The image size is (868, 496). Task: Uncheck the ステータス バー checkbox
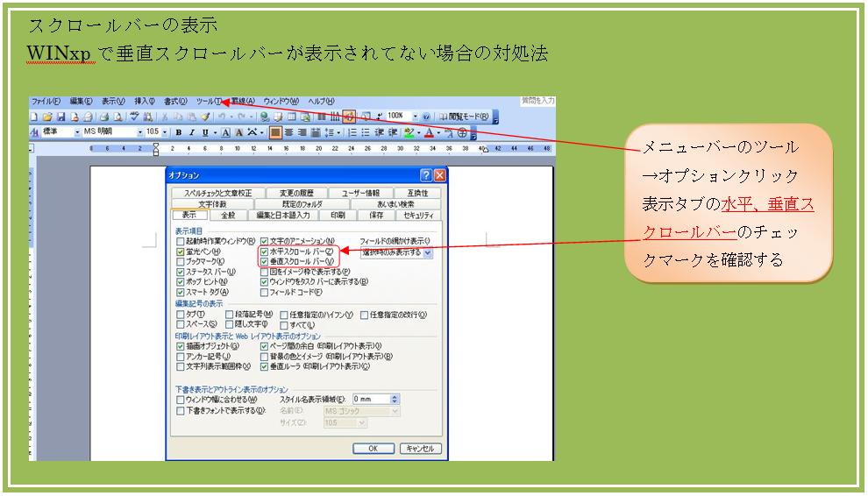point(180,272)
